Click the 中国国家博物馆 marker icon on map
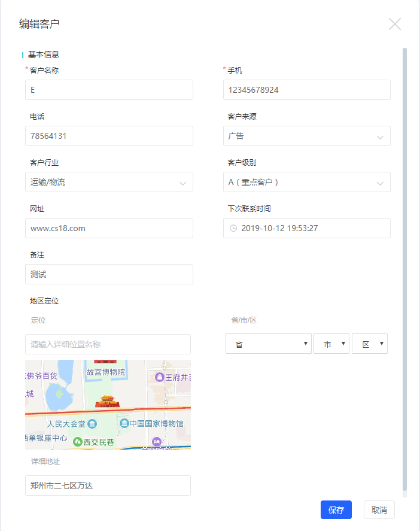Image resolution: width=420 pixels, height=531 pixels. [124, 424]
